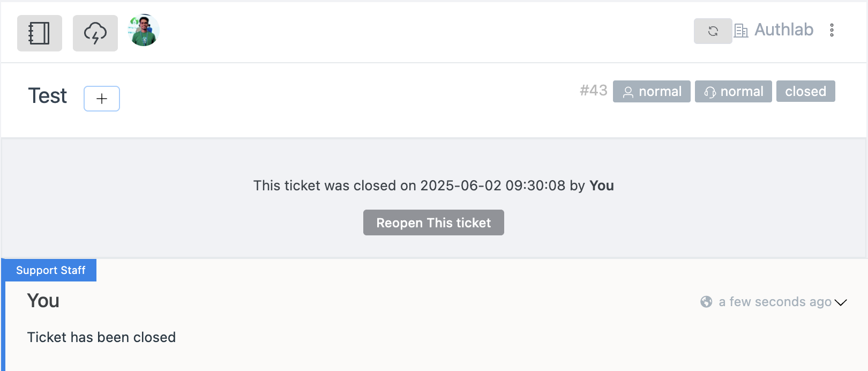Click the sync refresh icon
The width and height of the screenshot is (868, 371).
pos(713,31)
